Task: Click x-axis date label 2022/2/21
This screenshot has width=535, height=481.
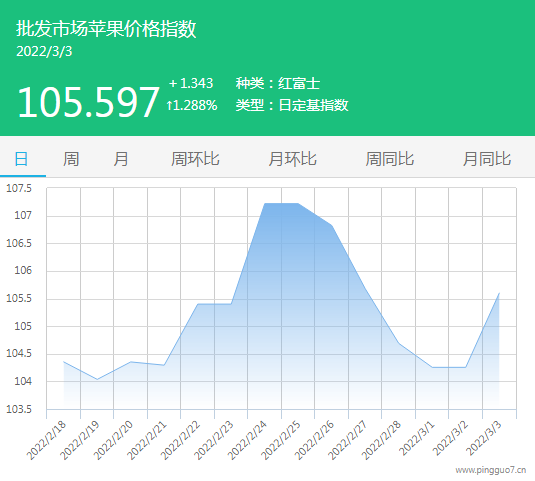Action: click(x=146, y=440)
